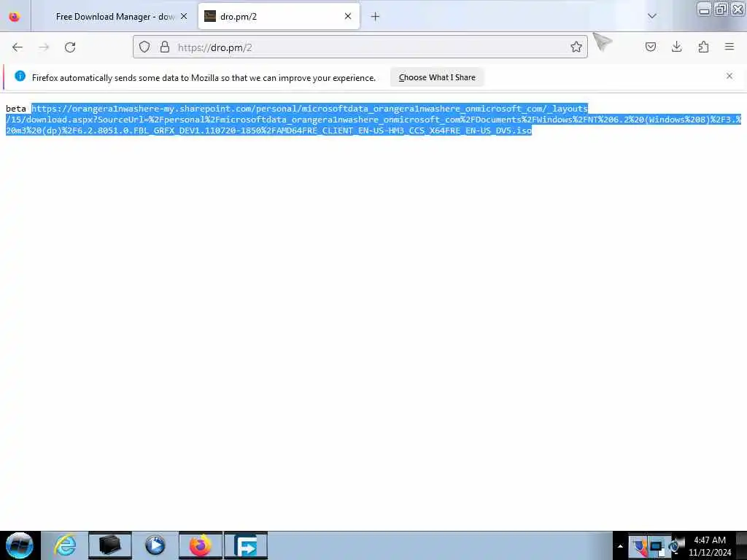Viewport: 747px width, 560px height.
Task: Close the Free Download Manager tab
Action: (184, 16)
